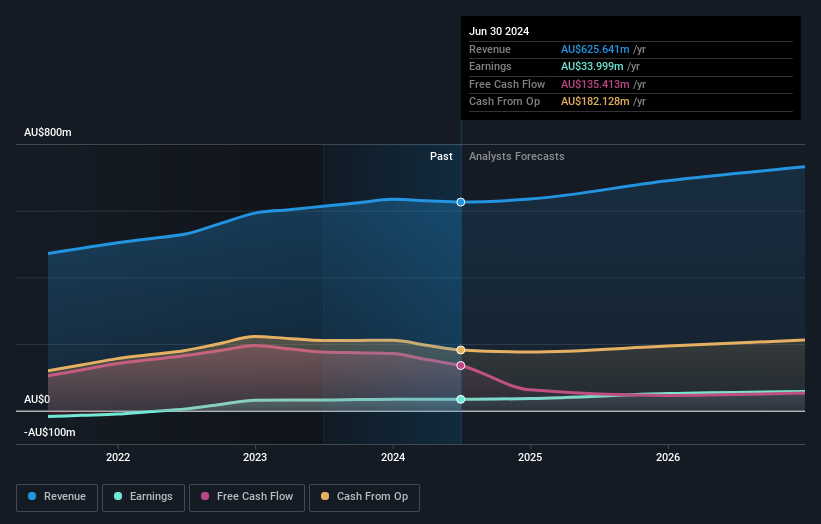The image size is (821, 524).
Task: Select the Revenue data point marker on chart
Action: coord(461,202)
